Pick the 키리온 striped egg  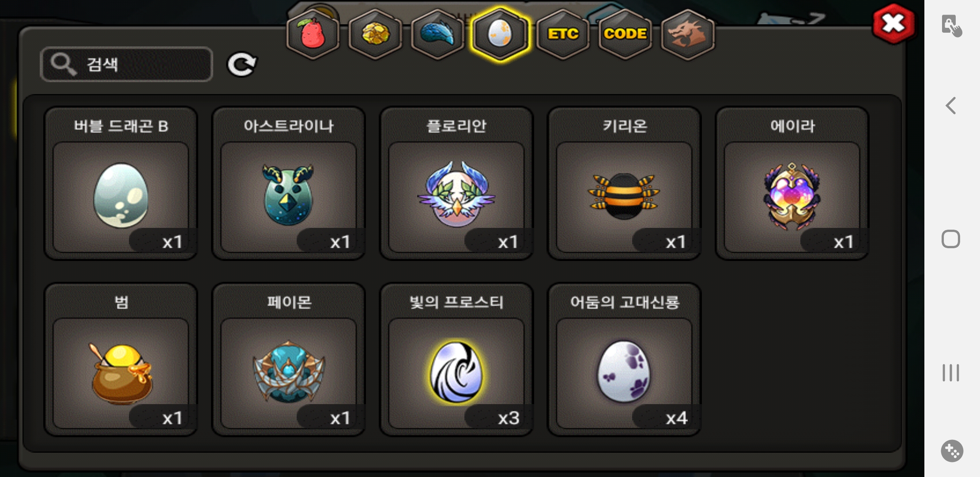[624, 183]
